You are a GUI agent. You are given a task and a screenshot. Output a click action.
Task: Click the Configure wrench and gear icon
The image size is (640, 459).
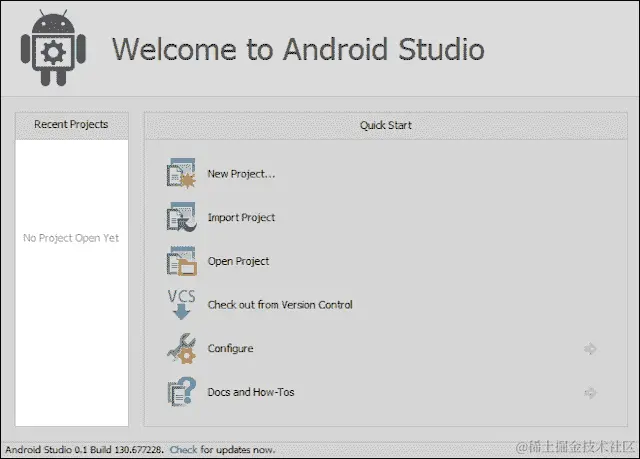[x=182, y=348]
